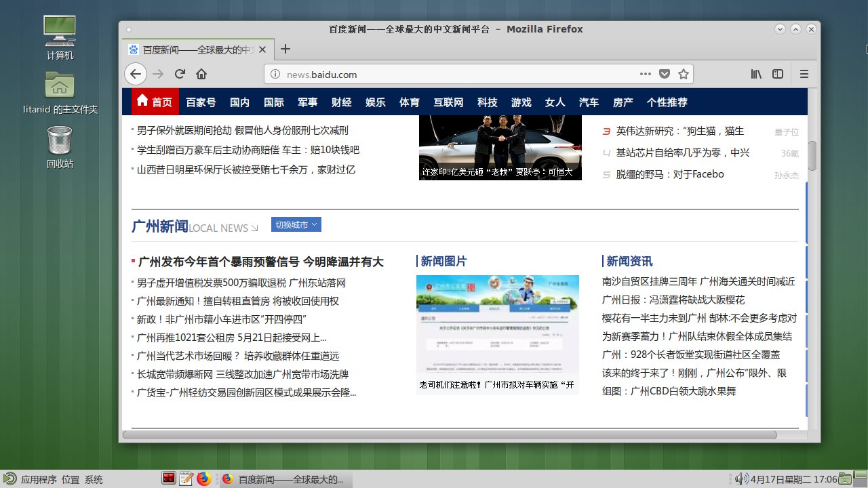Open 女人 news section
Screen dimensions: 868x488
(x=555, y=102)
